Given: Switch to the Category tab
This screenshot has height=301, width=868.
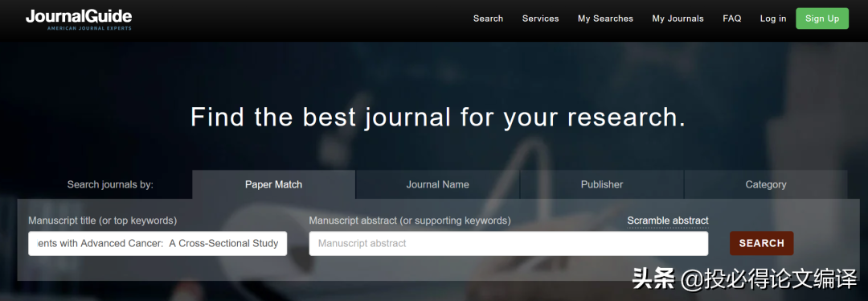Looking at the screenshot, I should (x=766, y=184).
